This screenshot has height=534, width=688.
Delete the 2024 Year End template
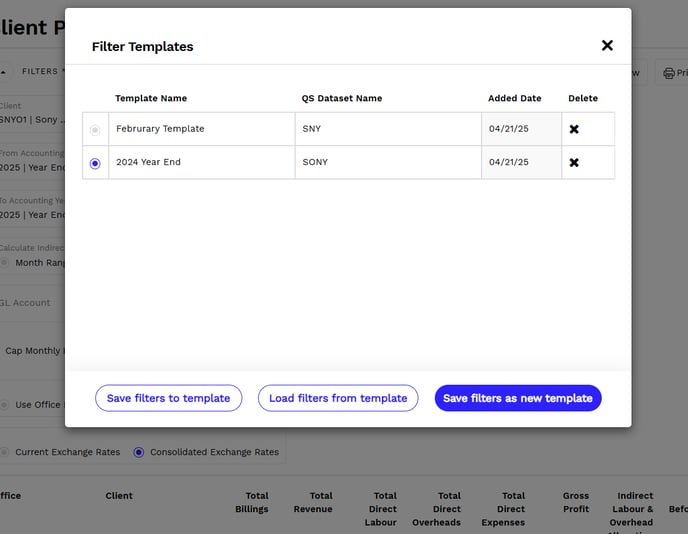tap(573, 162)
